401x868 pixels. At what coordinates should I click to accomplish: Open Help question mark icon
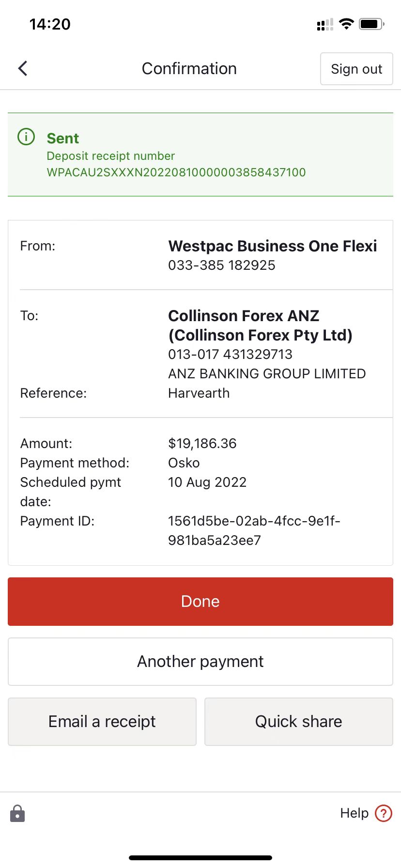(x=384, y=813)
